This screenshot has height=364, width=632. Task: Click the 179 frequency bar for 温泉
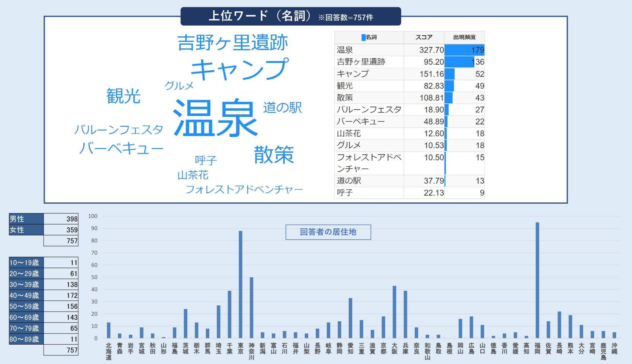coord(464,50)
